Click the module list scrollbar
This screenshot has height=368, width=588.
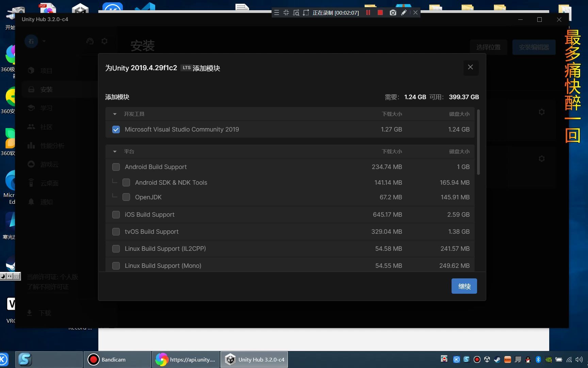[x=478, y=142]
